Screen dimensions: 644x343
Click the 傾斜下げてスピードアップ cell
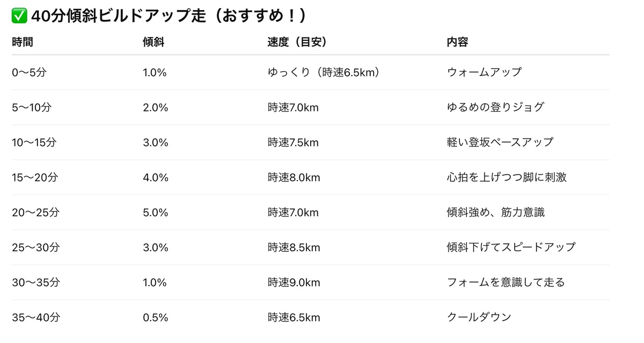[511, 247]
